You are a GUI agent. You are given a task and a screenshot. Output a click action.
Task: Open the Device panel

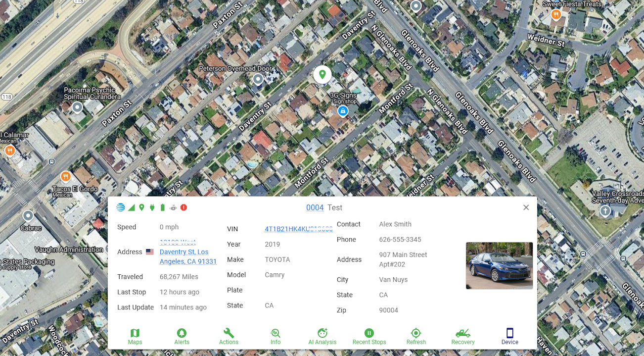tap(509, 336)
